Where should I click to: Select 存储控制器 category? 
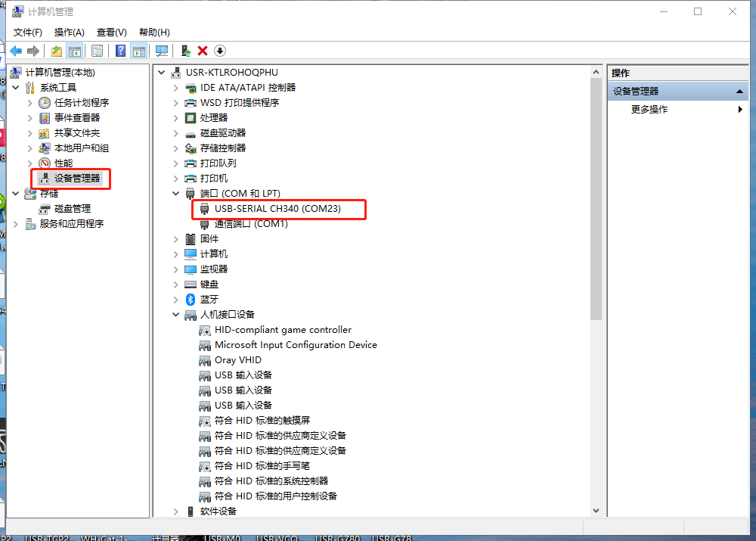click(x=223, y=148)
